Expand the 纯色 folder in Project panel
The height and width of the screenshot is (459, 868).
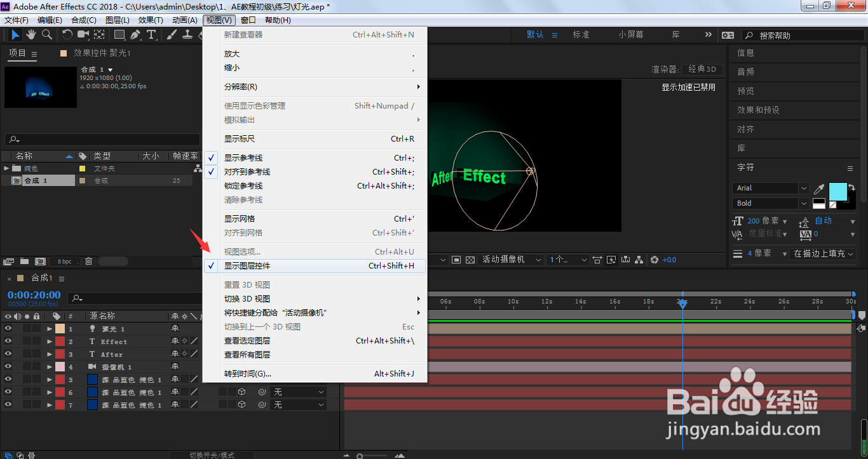click(x=7, y=168)
